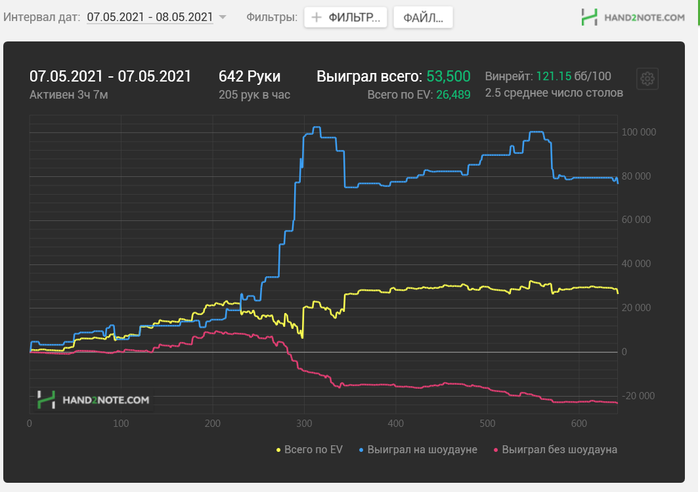Select the date range 07.05.2021 - 08.05.2021 field

(x=150, y=17)
